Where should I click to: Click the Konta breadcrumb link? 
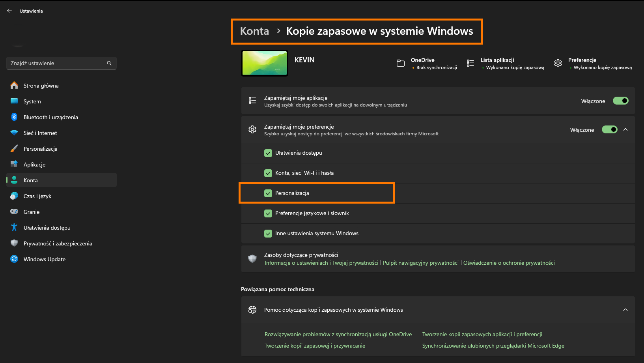tap(254, 31)
